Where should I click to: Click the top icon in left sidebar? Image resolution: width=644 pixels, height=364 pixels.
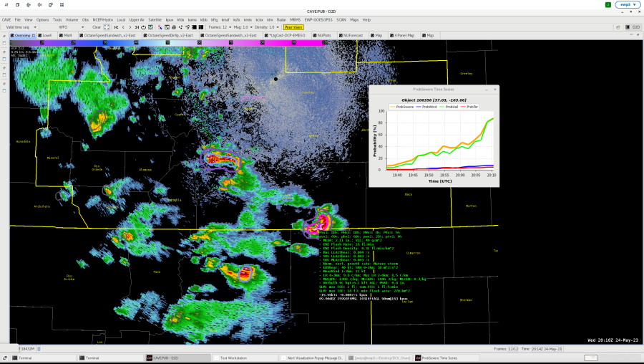click(x=4, y=35)
